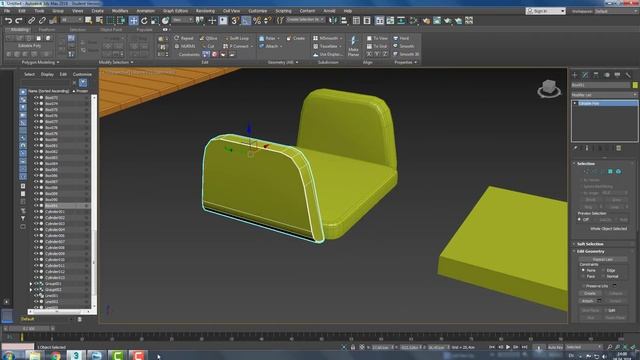Expand the Polygon Modeling ribbon panel
This screenshot has width=640, height=360.
[x=40, y=62]
